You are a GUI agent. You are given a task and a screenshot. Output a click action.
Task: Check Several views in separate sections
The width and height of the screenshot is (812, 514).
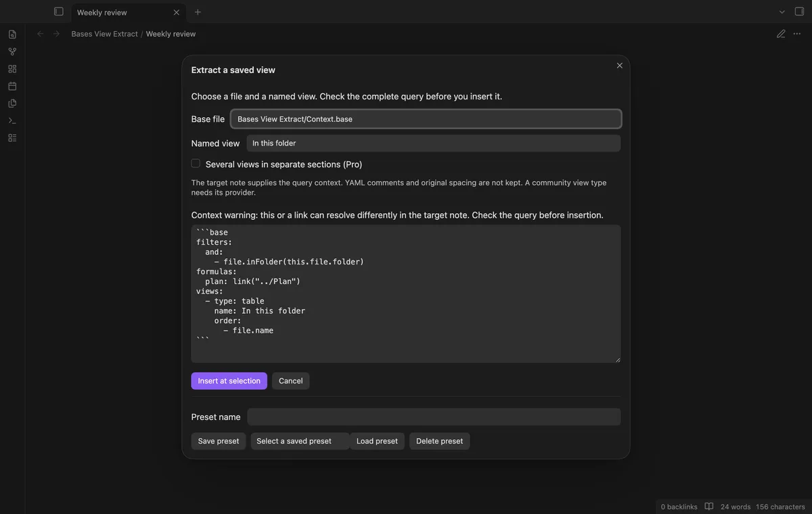196,164
